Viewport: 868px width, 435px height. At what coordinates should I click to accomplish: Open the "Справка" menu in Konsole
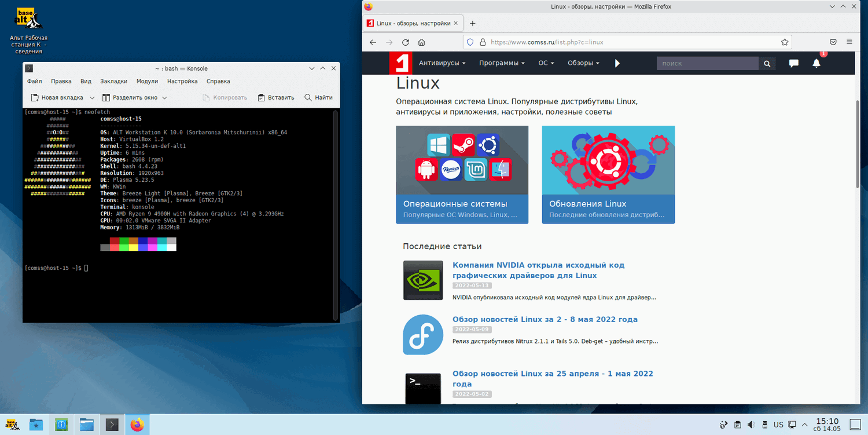pyautogui.click(x=218, y=81)
